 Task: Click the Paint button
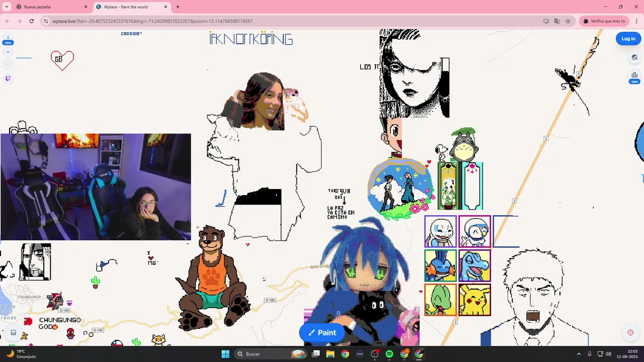322,332
